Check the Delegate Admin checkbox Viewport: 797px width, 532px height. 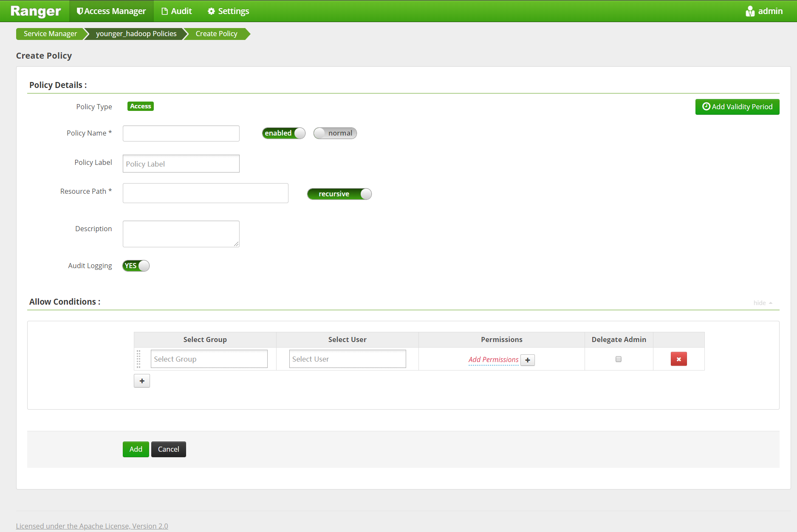[x=618, y=359]
